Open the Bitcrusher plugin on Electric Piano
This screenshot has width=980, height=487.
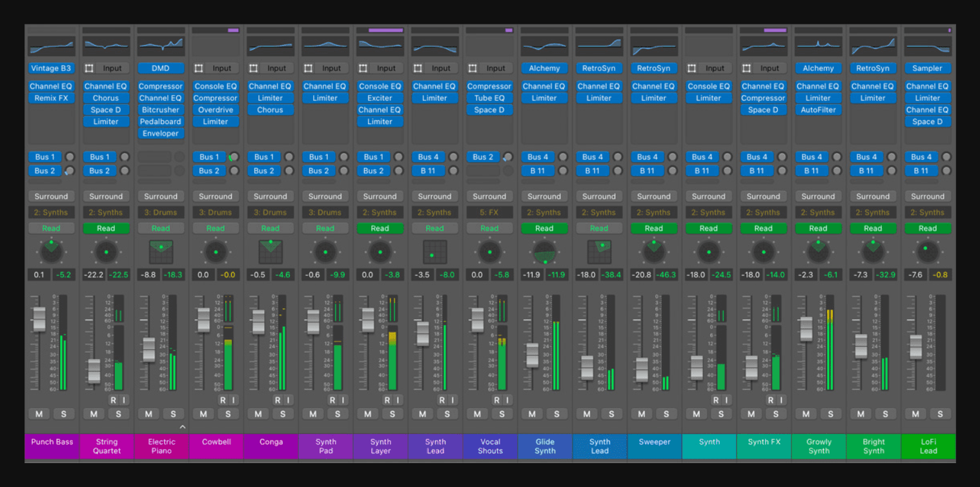[161, 110]
